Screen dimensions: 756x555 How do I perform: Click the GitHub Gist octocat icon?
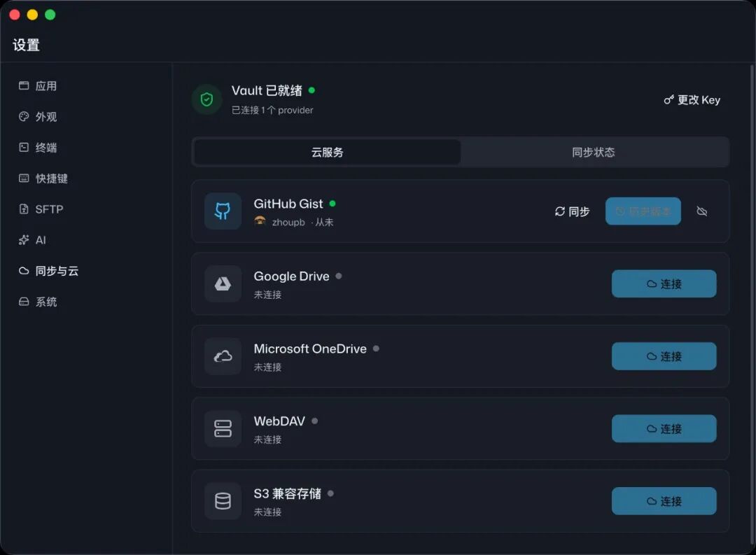pos(223,211)
